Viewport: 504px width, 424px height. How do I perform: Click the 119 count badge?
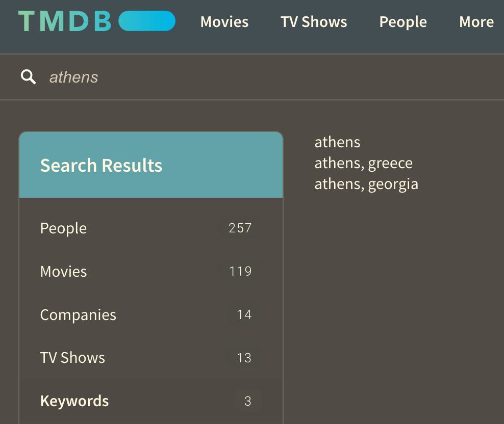pos(240,271)
